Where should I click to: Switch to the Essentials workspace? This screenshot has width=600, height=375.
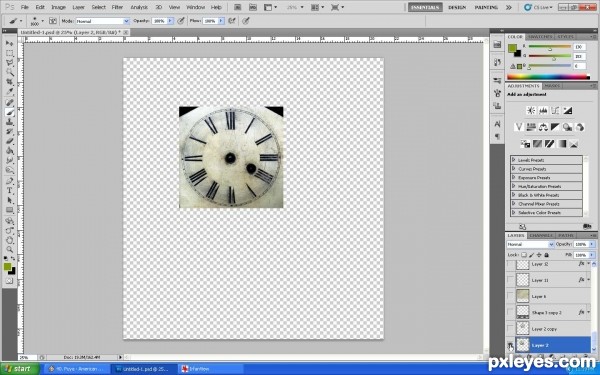[x=425, y=7]
